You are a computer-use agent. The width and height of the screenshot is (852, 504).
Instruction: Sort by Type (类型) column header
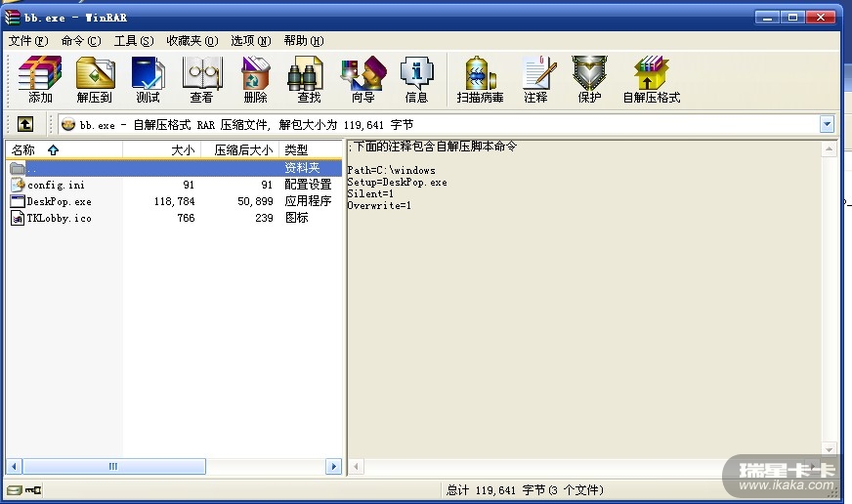pyautogui.click(x=311, y=149)
